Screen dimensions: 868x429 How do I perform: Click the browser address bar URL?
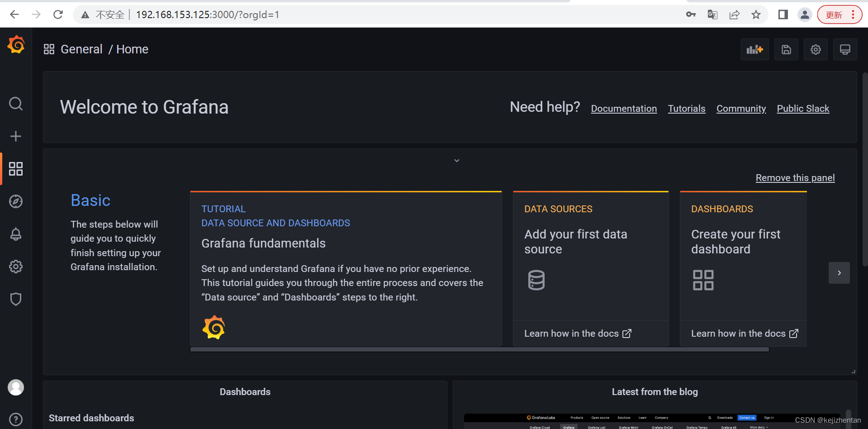208,14
